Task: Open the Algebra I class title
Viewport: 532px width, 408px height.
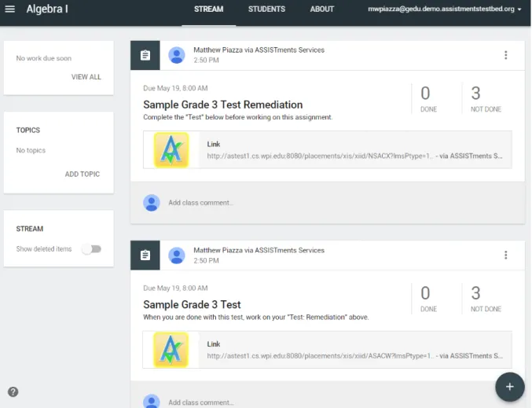Action: (47, 9)
